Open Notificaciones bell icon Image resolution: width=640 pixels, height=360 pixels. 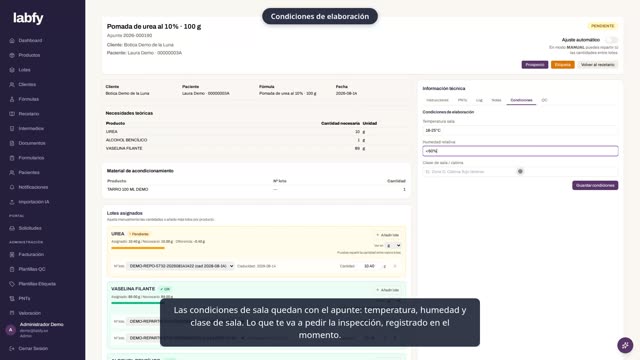coord(12,188)
